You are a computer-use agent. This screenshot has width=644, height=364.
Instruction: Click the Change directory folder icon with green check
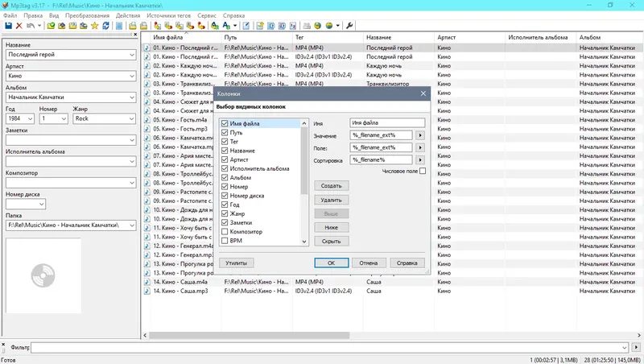coord(51,26)
